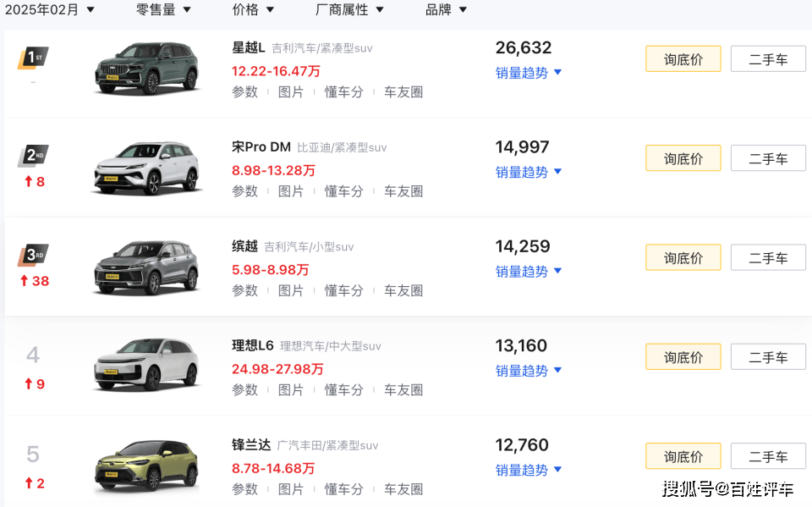This screenshot has height=507, width=812.
Task: Open the 品牌 filter dropdown
Action: pos(446,9)
